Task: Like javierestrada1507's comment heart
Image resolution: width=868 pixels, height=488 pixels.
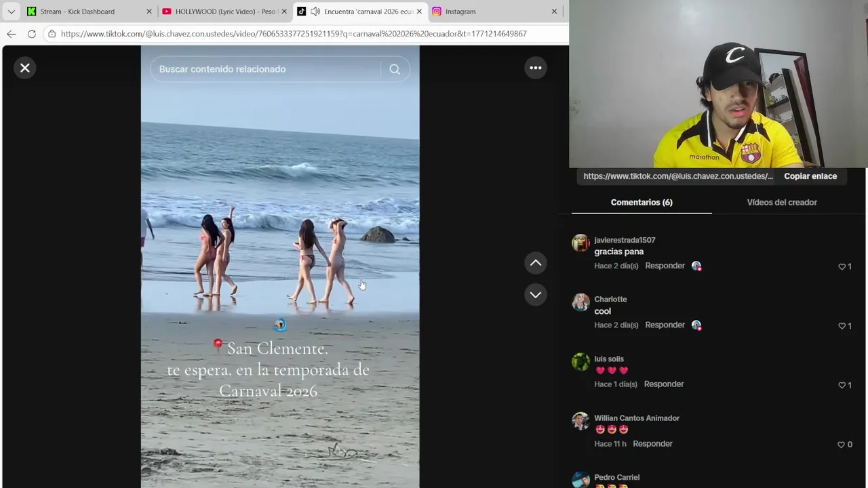Action: pos(842,266)
